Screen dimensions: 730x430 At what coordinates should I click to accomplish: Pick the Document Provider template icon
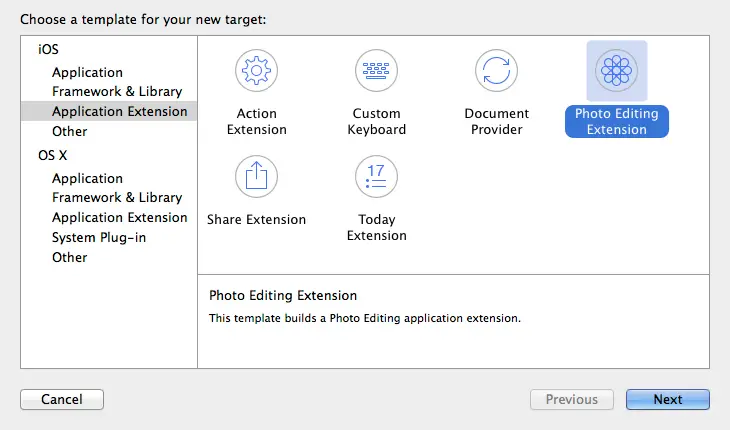coord(497,70)
